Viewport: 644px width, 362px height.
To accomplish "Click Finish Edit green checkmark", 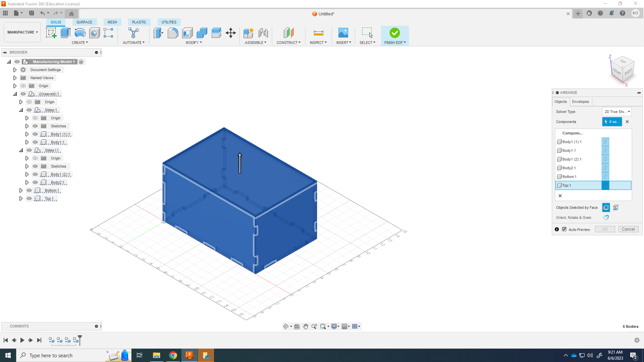I will 394,33.
